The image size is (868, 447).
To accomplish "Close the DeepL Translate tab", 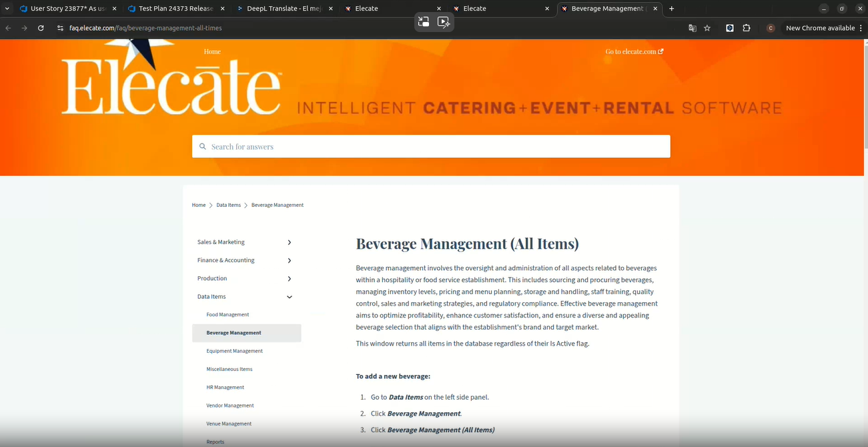I will tap(330, 9).
